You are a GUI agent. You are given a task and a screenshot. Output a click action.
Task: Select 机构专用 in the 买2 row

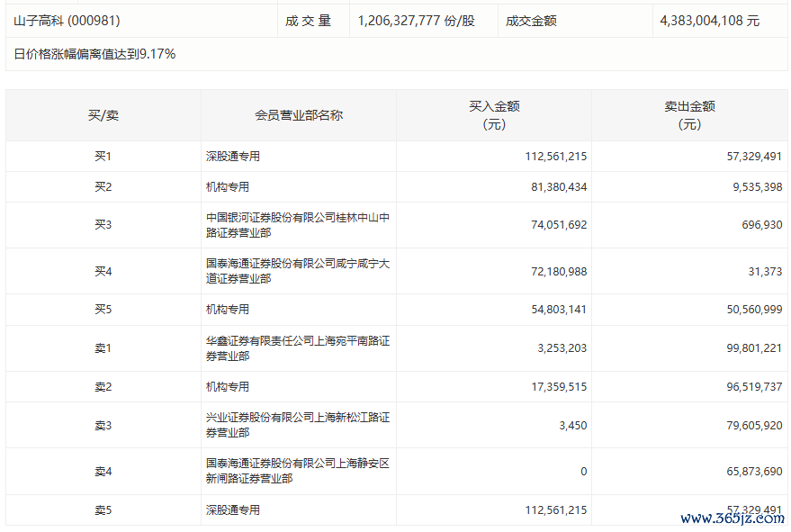click(x=228, y=187)
